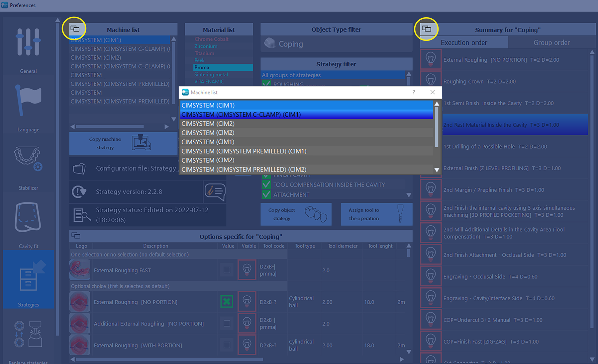Toggle visible bulb for External Roughing WITH PORTION
598x364 pixels.
point(247,345)
